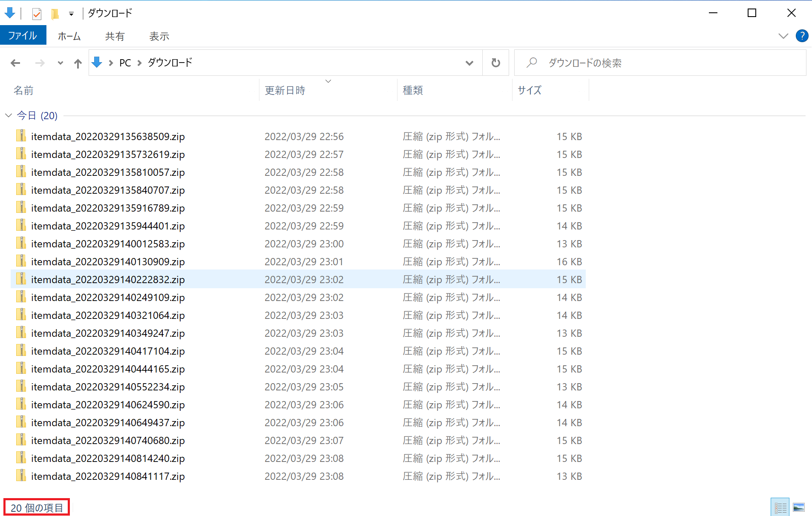
Task: Switch to details view layout
Action: [780, 507]
